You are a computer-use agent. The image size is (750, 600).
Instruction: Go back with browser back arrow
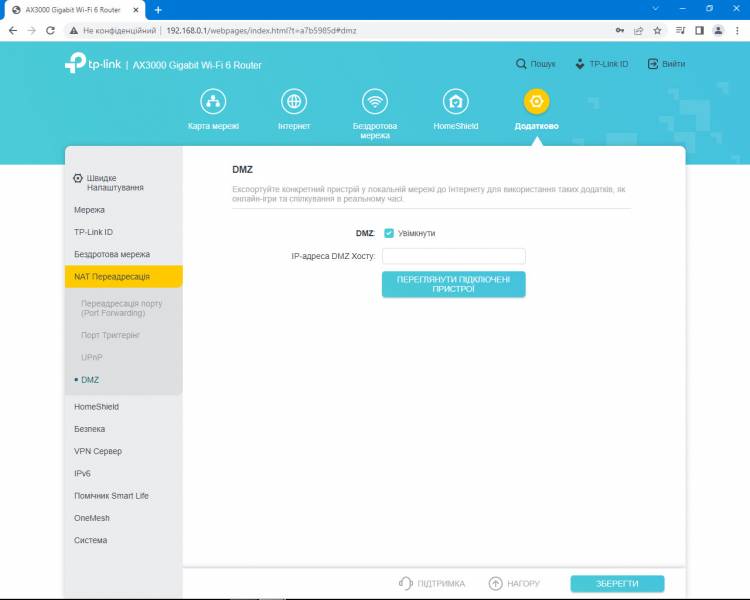point(13,30)
